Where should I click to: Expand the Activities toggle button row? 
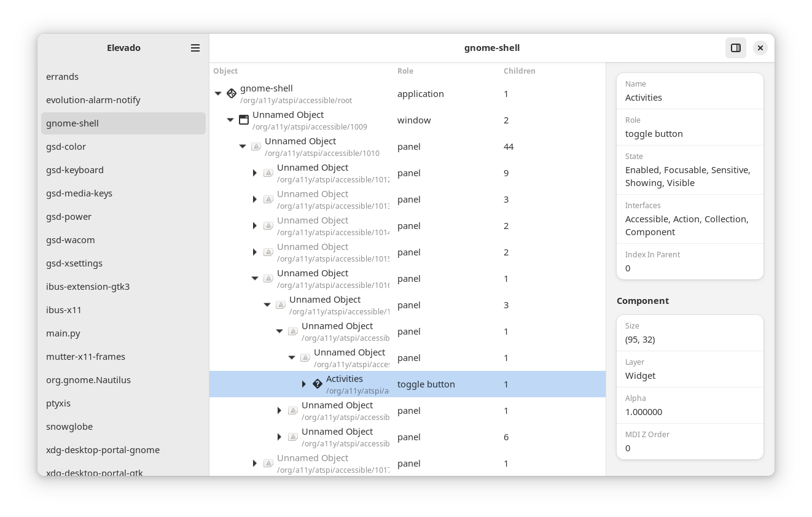tap(304, 384)
